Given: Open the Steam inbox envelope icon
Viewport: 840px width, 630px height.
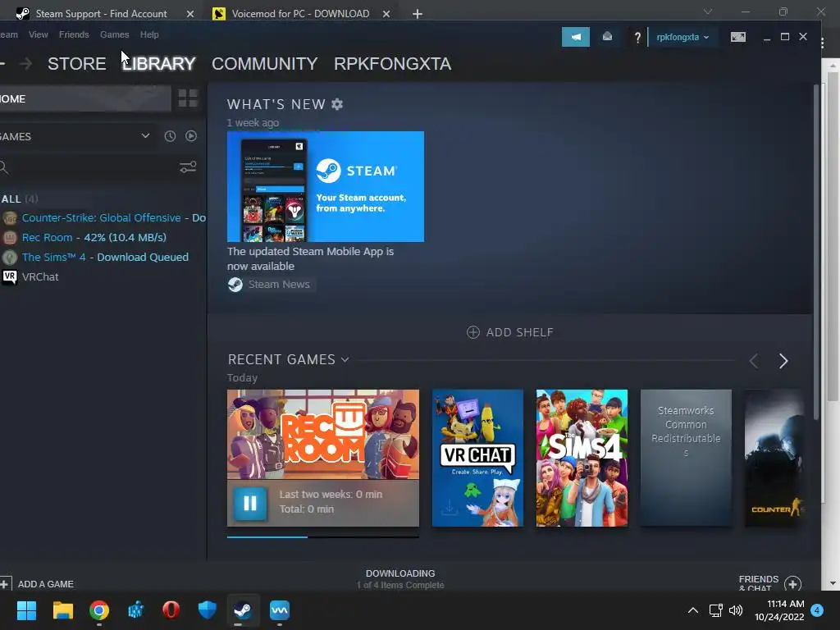Looking at the screenshot, I should (x=607, y=36).
